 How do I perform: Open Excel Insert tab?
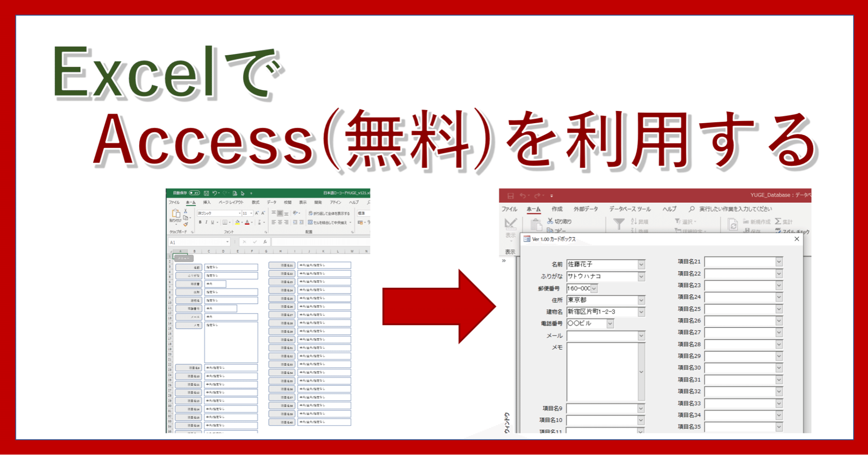[x=207, y=202]
